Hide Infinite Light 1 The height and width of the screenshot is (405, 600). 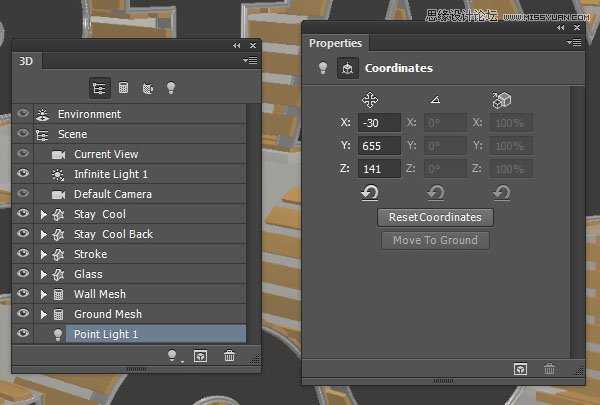coord(23,173)
